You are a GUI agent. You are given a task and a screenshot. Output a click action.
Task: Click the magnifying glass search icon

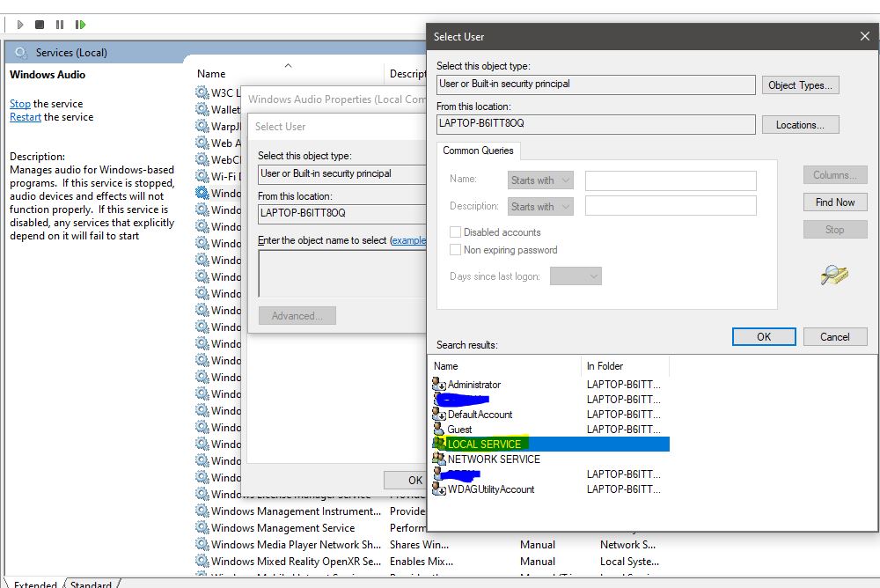point(834,274)
